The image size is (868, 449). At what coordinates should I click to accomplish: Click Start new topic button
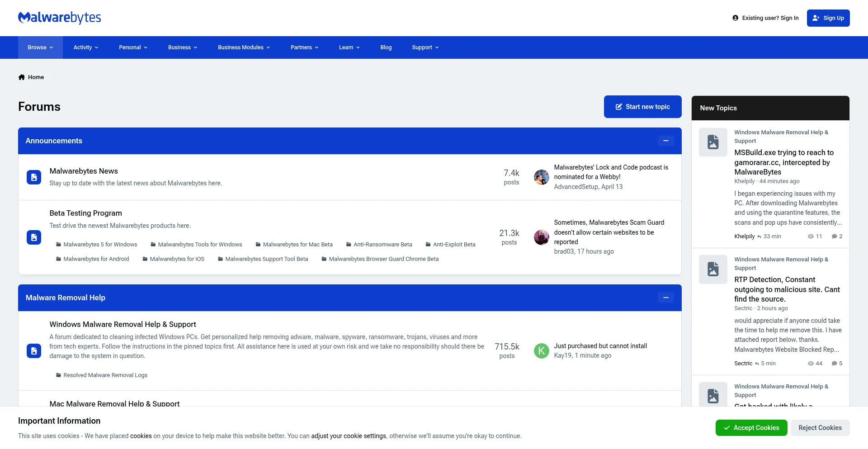point(642,107)
